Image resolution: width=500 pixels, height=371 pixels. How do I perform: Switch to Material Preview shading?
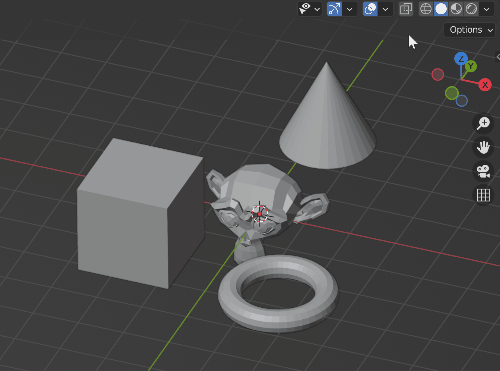tap(456, 9)
